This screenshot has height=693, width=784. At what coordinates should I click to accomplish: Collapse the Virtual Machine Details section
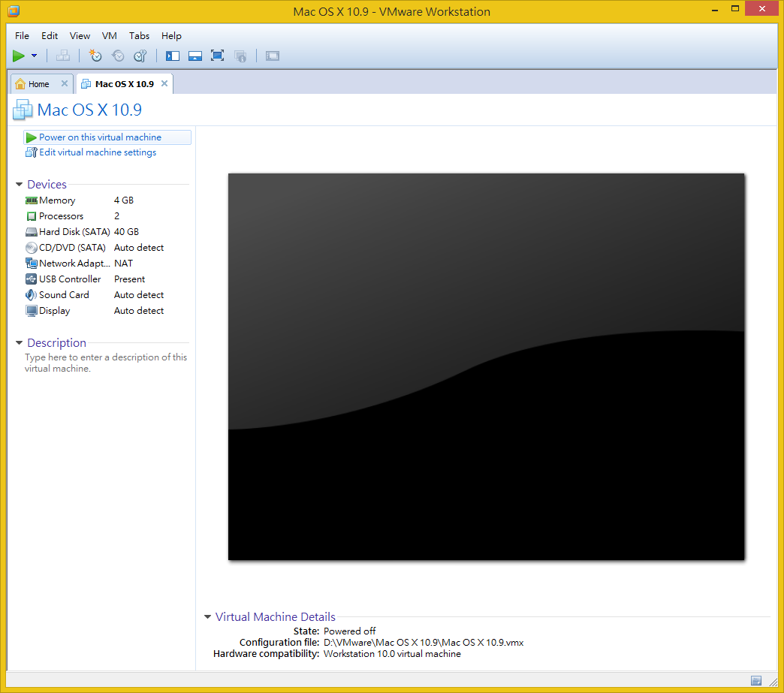(x=207, y=617)
